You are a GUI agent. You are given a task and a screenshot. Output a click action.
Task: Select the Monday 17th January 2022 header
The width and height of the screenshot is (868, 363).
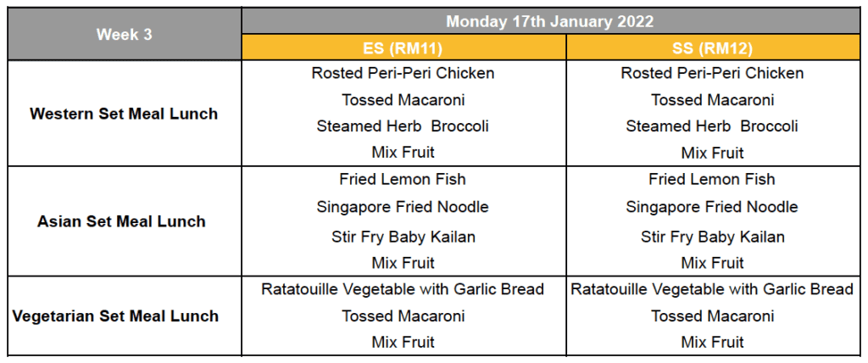[549, 21]
